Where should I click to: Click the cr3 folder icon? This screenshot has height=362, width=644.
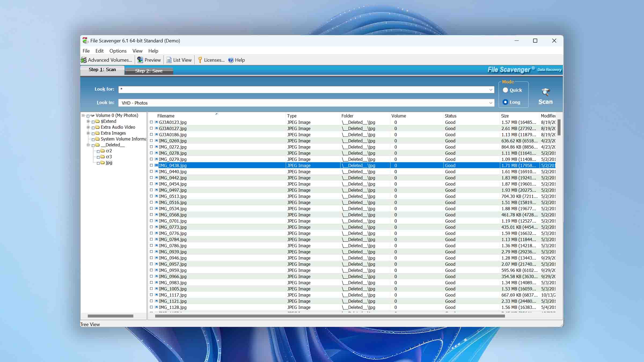point(103,157)
